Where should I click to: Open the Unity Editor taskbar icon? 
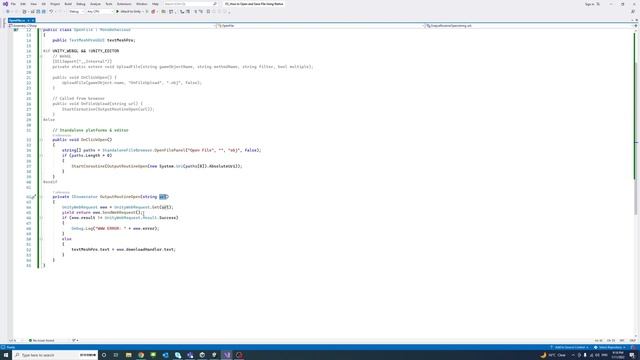click(x=214, y=355)
